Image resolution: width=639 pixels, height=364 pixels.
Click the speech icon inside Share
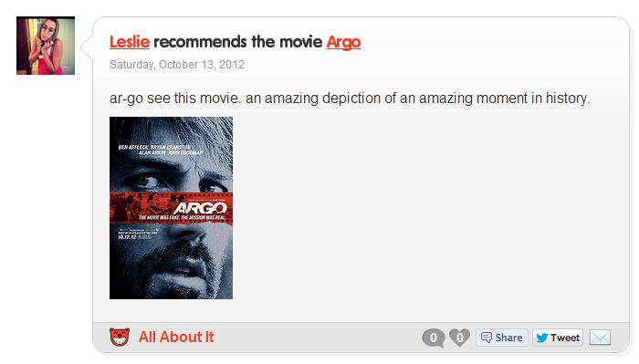click(x=487, y=338)
